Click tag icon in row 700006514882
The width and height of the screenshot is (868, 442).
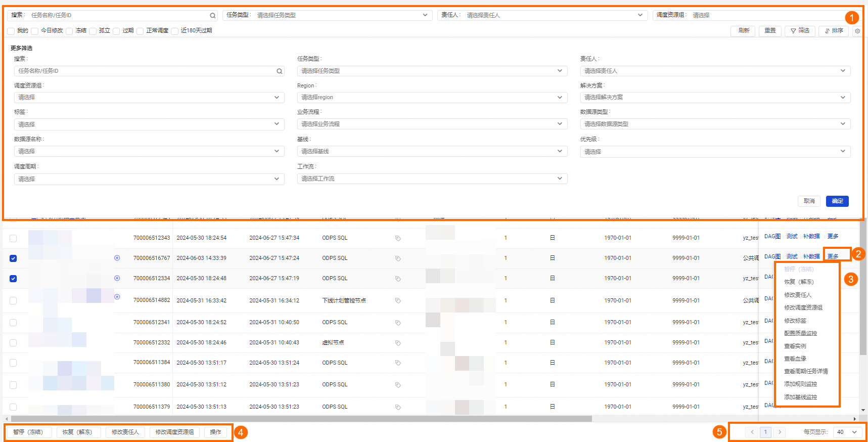point(398,300)
